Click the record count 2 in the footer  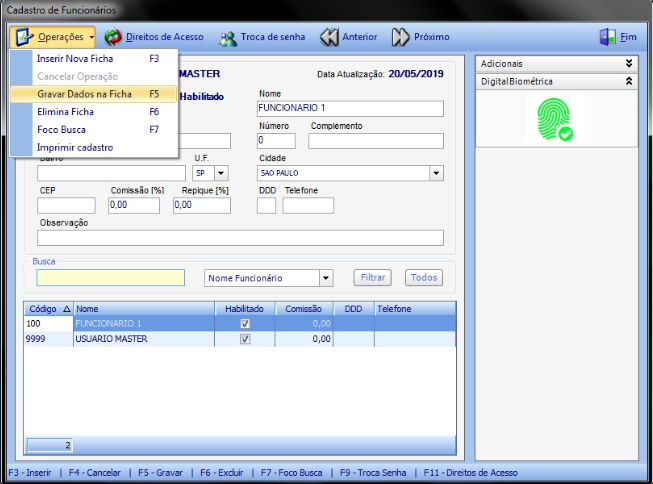pyautogui.click(x=50, y=445)
